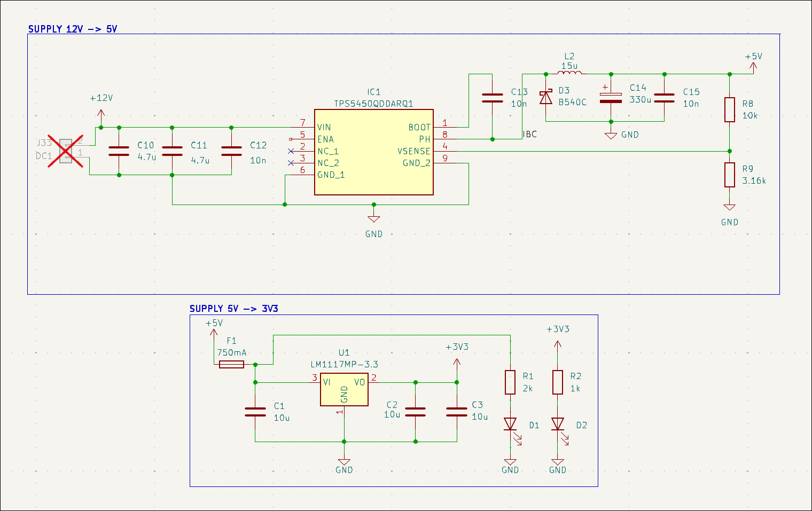Select the +12V power symbol

(101, 112)
